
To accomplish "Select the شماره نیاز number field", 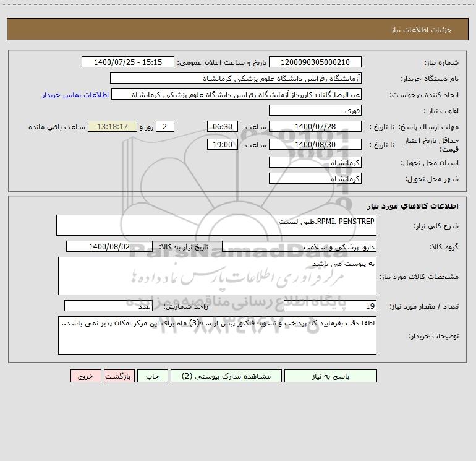I will (x=315, y=62).
